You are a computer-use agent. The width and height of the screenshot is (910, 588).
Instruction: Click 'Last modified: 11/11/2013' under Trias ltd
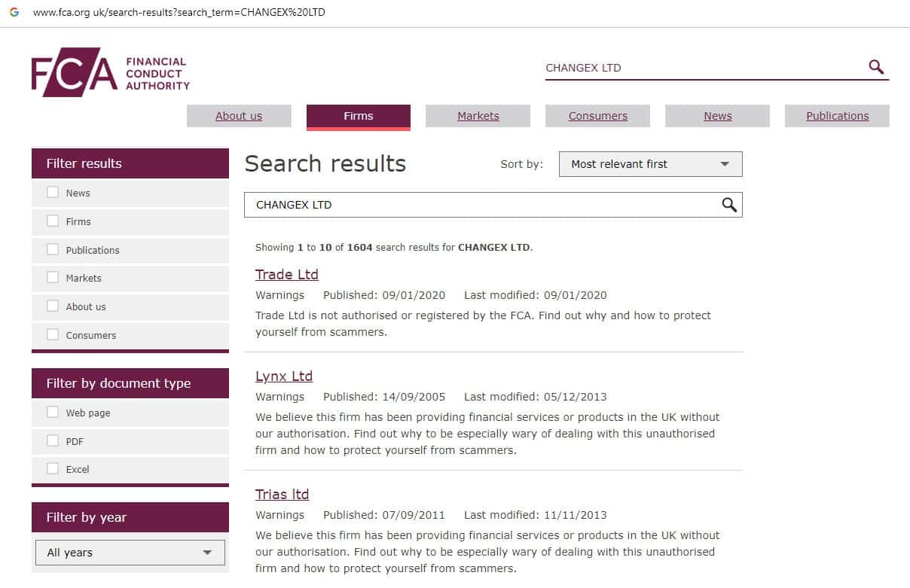pos(536,515)
